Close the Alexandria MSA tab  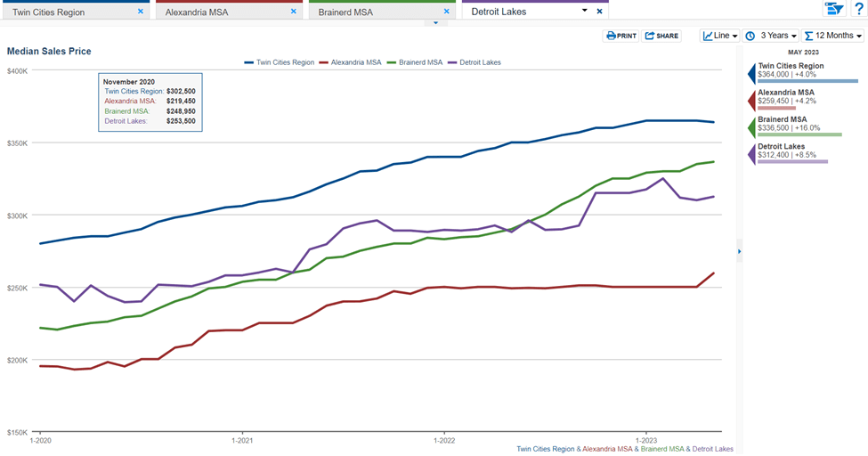293,12
